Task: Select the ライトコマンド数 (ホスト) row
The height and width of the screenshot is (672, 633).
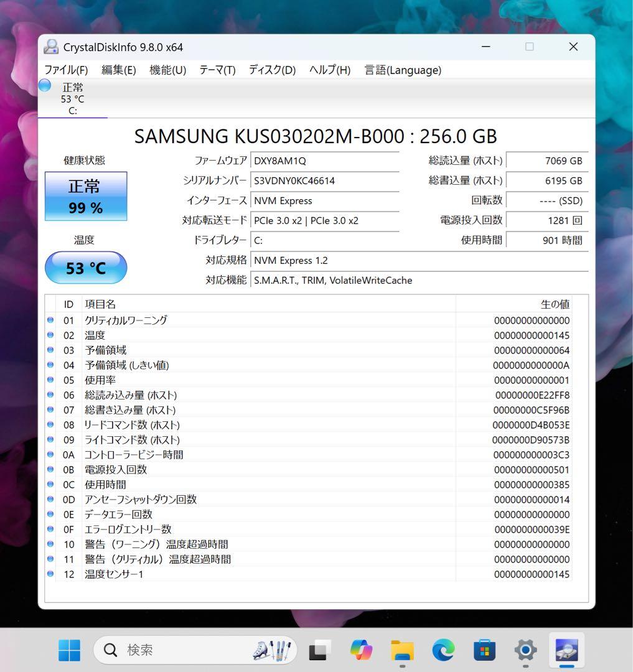Action: (309, 440)
